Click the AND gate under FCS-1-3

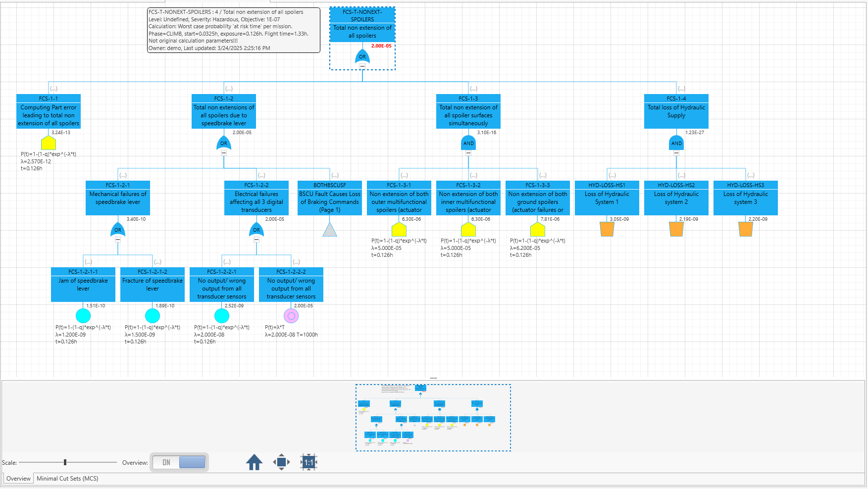pyautogui.click(x=468, y=143)
